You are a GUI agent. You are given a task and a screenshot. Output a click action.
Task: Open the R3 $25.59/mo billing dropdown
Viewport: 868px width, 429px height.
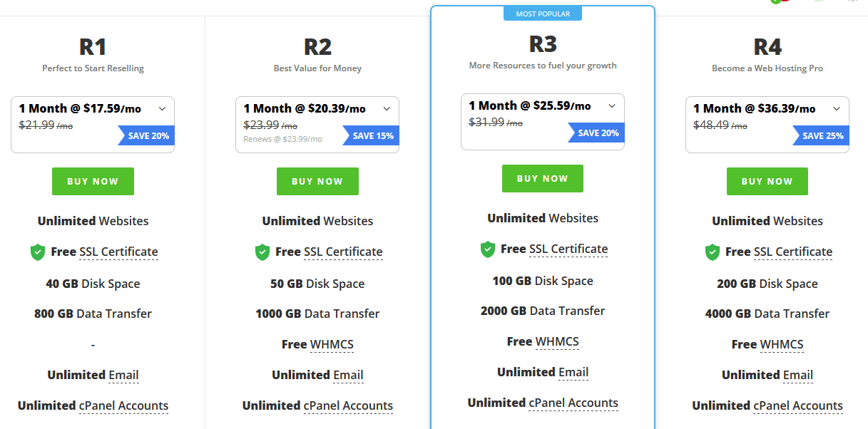(x=543, y=122)
